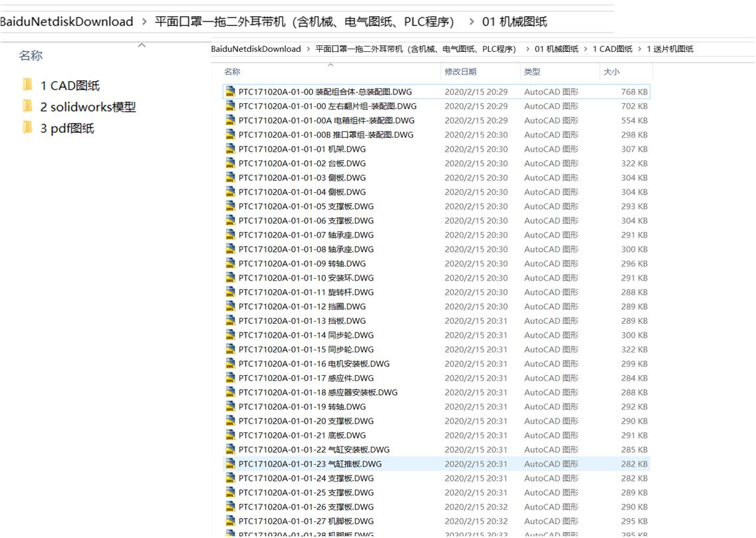Sort files by 大小 column header
Screen dimensions: 756x538
[x=611, y=72]
